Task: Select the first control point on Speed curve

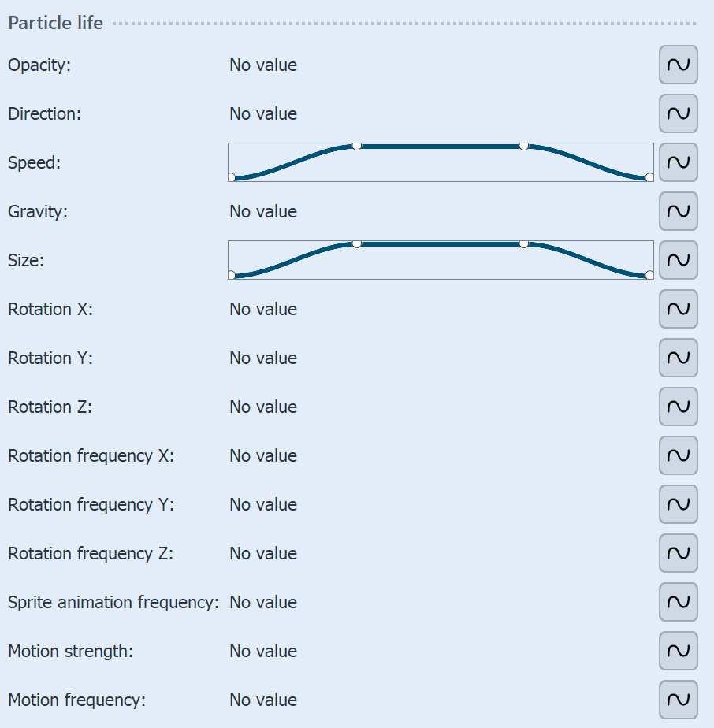Action: (232, 178)
